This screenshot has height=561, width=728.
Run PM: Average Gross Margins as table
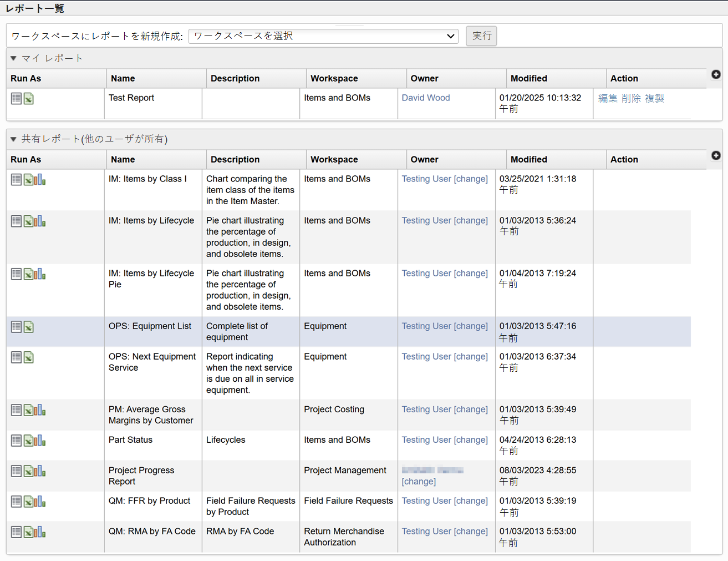pyautogui.click(x=17, y=410)
